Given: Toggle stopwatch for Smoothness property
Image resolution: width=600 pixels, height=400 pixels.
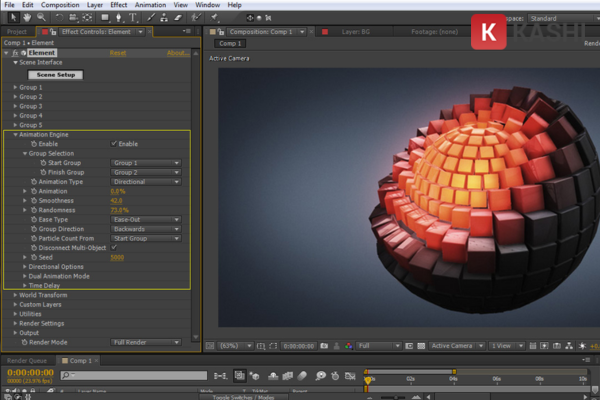Looking at the screenshot, I should tap(34, 201).
